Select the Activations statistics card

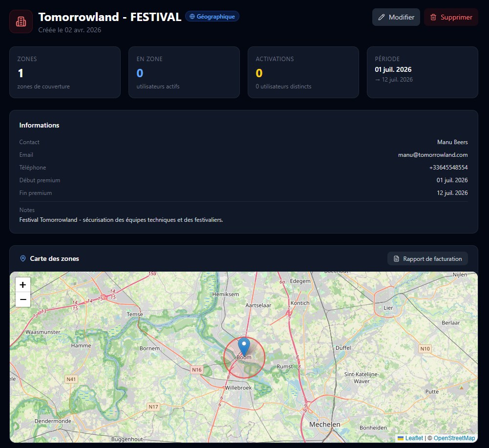[x=303, y=72]
